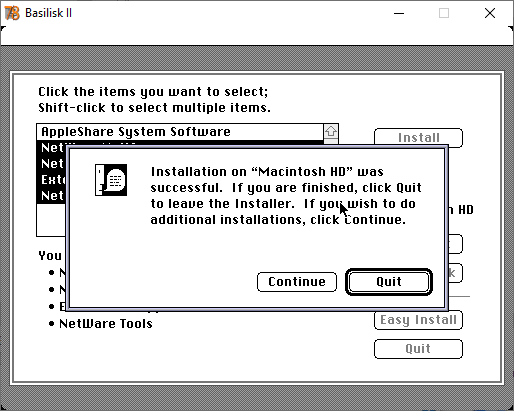Click the dimmed Install button
The image size is (514, 411).
[x=418, y=137]
